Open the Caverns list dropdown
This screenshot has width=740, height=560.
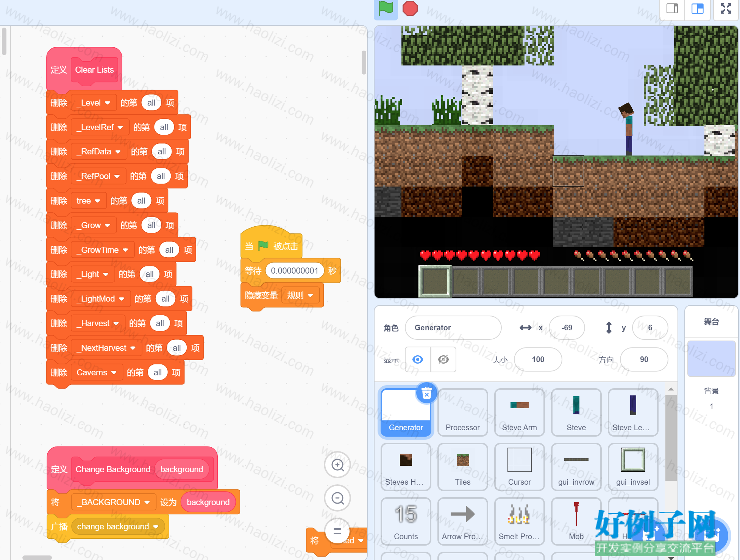(97, 373)
